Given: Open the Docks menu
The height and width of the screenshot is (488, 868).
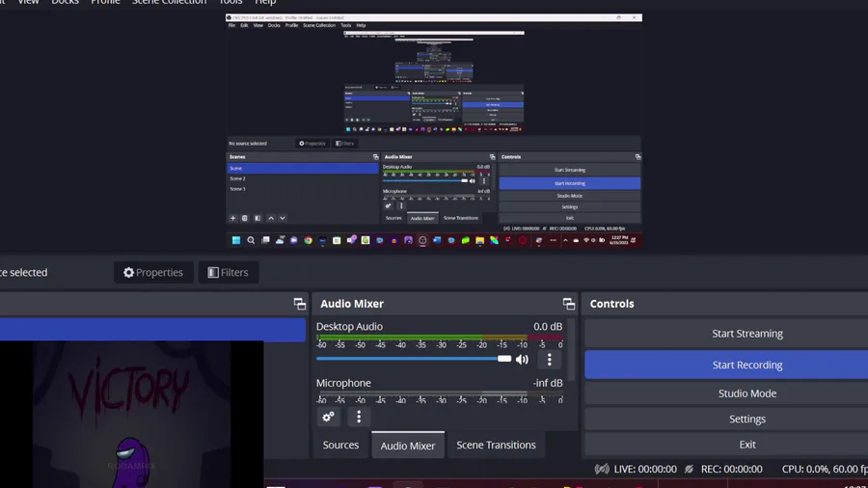Looking at the screenshot, I should click(66, 2).
